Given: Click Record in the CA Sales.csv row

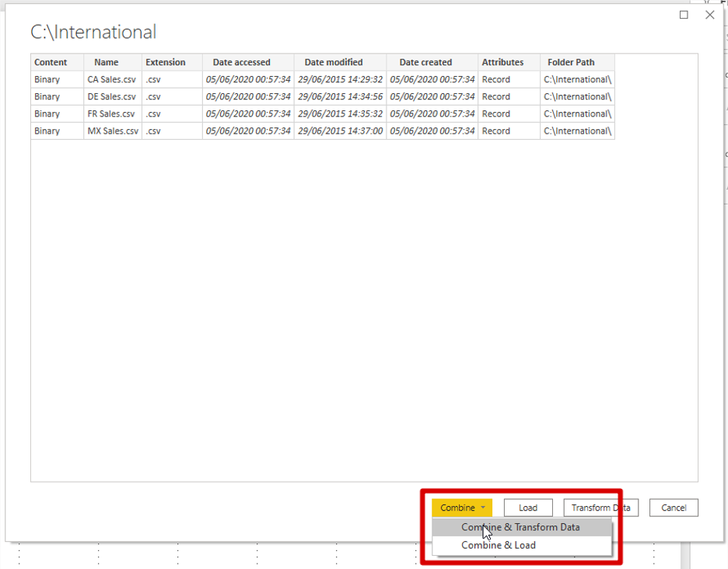Looking at the screenshot, I should pyautogui.click(x=496, y=79).
